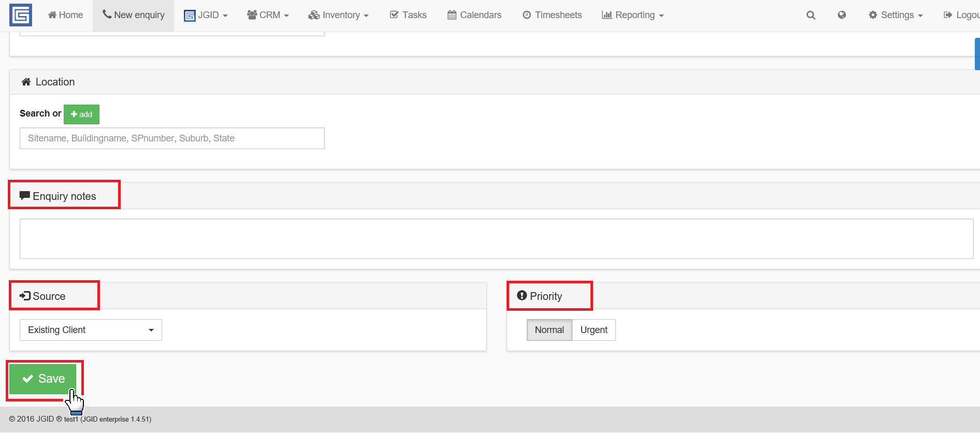The width and height of the screenshot is (980, 433).
Task: Click the Location house icon
Action: pyautogui.click(x=26, y=82)
